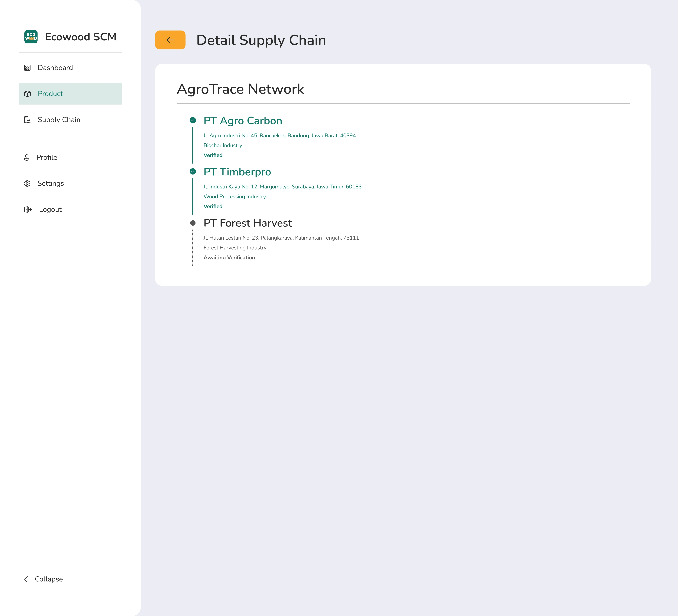The image size is (678, 616).
Task: Click the Biochar Industry label
Action: 223,145
